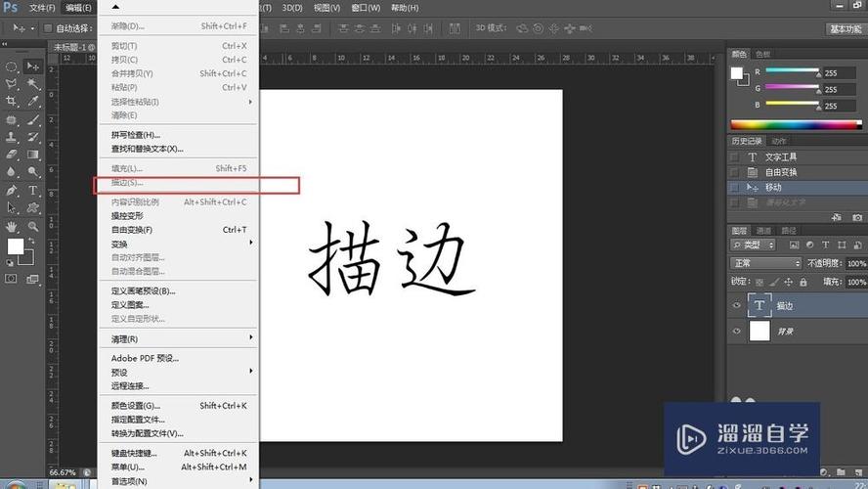Switch to the 动作 tab
Screen dimensions: 868x489
coord(779,141)
